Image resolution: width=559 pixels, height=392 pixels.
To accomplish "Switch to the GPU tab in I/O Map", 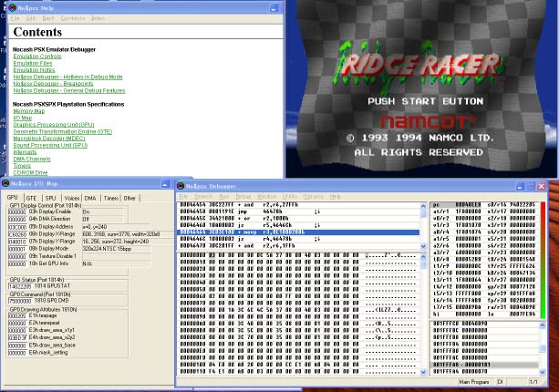I will [x=13, y=198].
